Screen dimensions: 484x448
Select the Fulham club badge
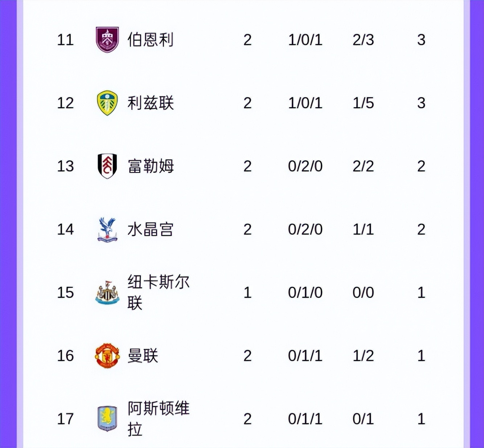107,166
